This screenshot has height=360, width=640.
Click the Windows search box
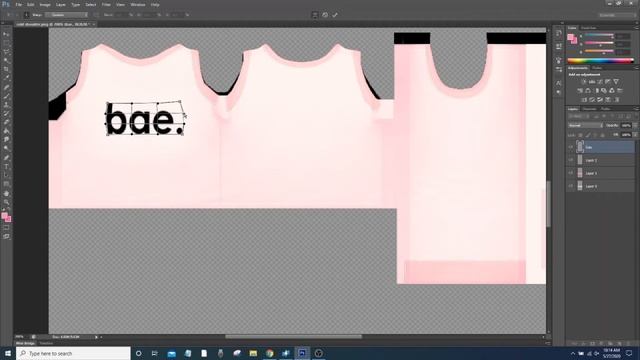(73, 353)
